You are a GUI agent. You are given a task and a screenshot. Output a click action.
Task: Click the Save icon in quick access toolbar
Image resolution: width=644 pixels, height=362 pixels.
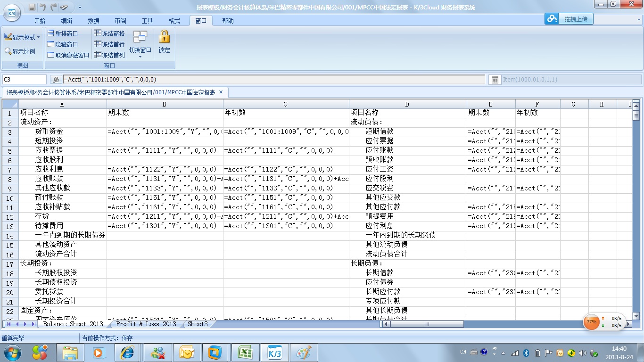click(32, 7)
